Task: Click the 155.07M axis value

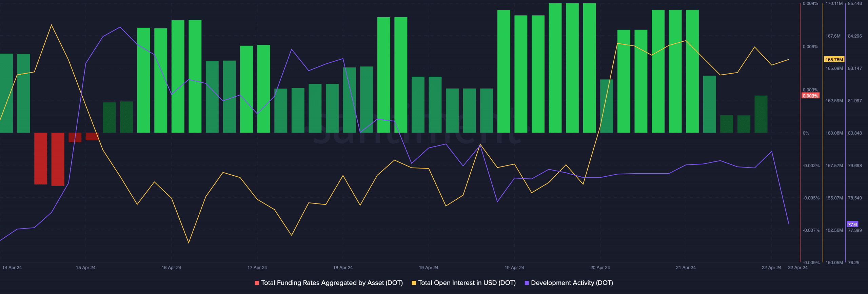Action: (834, 198)
